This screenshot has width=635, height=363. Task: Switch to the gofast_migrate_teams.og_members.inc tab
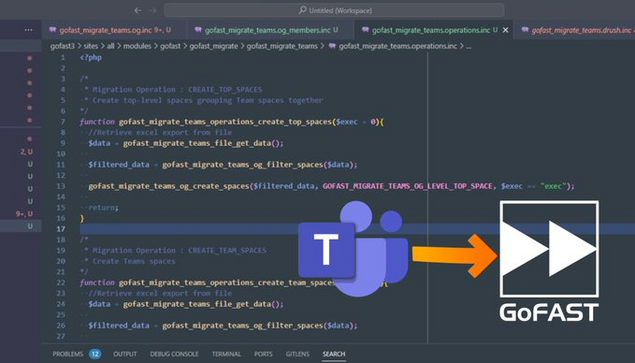(x=271, y=30)
